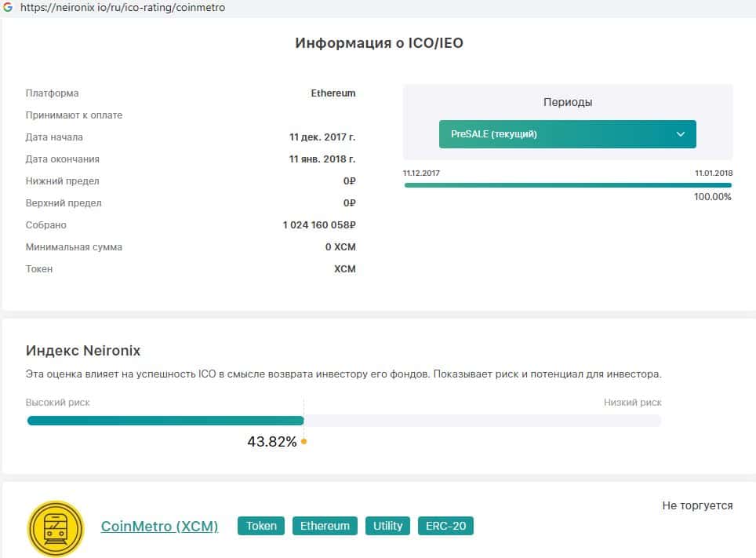The height and width of the screenshot is (558, 756).
Task: Click the Neironix index risk bar
Action: (x=344, y=421)
